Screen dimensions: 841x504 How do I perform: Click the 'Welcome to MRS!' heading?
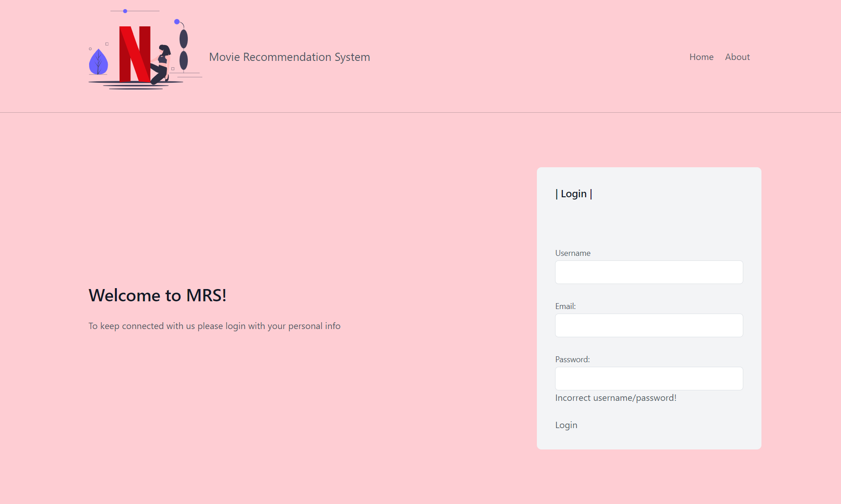tap(157, 295)
